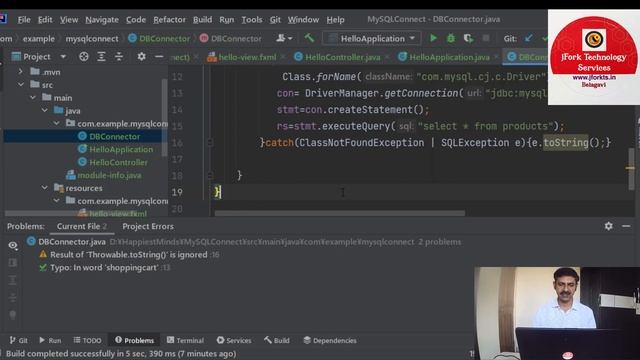
Task: Click example breadcrumb
Action: coord(39,39)
